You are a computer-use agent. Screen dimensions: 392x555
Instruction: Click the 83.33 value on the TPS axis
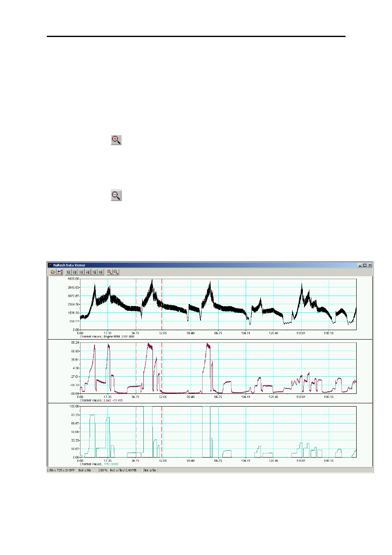click(75, 415)
